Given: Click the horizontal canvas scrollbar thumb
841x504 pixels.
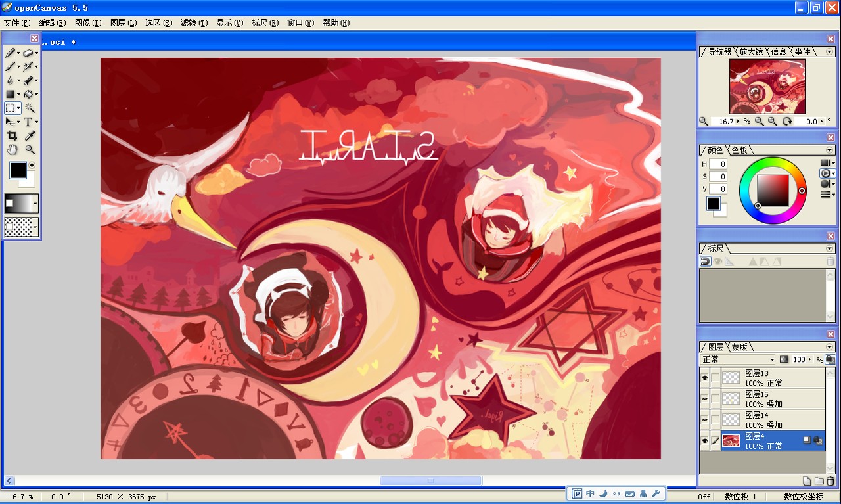Looking at the screenshot, I should pyautogui.click(x=431, y=481).
